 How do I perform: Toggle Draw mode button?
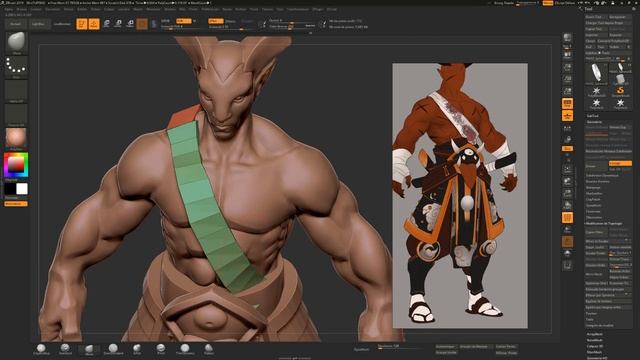click(94, 24)
